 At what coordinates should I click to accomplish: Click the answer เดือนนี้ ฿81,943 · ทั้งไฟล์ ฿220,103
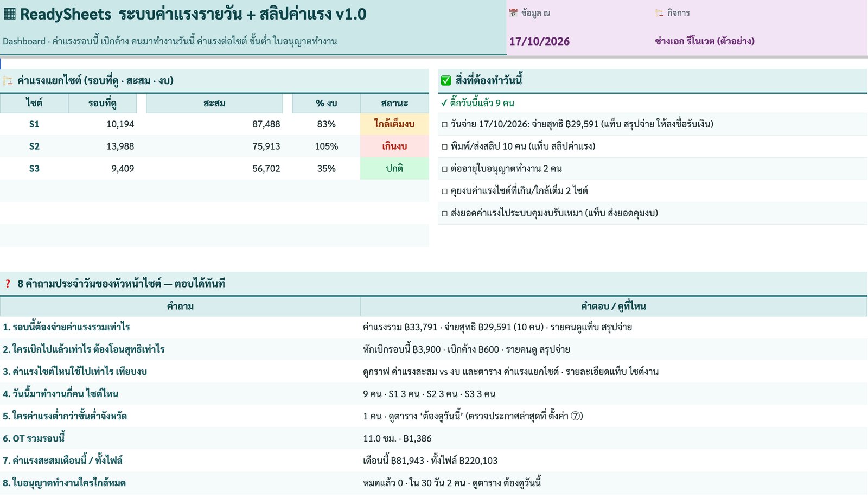430,461
